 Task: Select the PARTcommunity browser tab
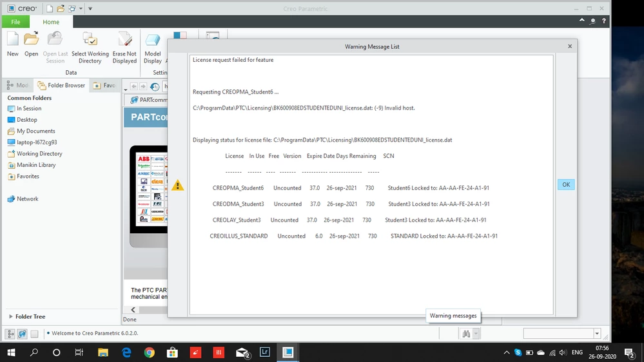pyautogui.click(x=149, y=100)
